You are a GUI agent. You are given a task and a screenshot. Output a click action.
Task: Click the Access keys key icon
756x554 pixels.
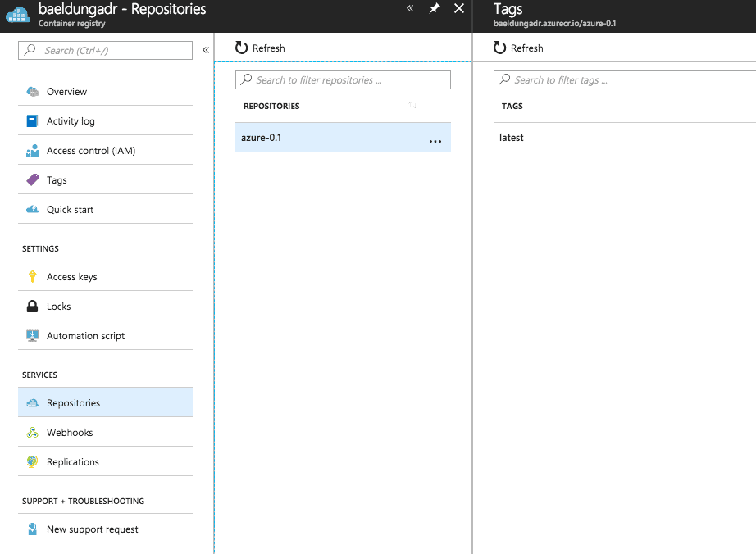tap(32, 277)
